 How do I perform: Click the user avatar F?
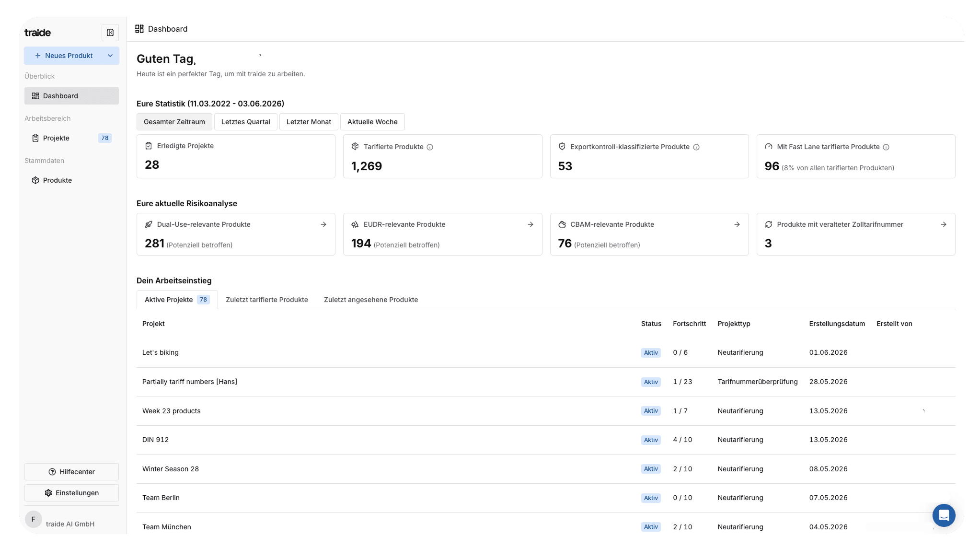point(33,519)
